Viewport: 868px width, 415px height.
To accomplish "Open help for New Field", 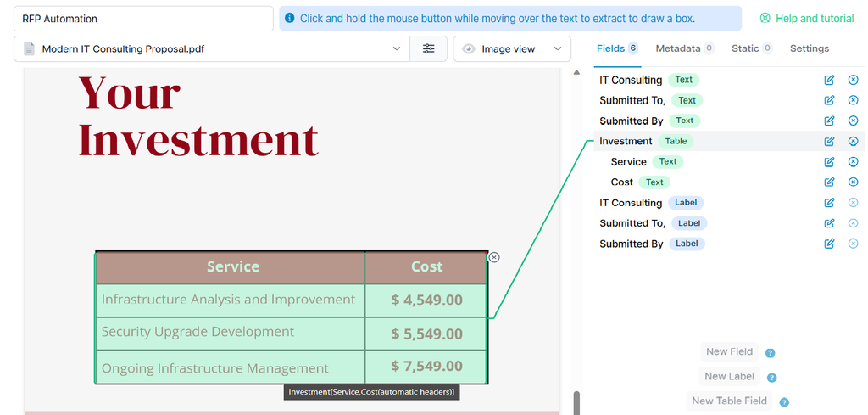I will pyautogui.click(x=770, y=353).
